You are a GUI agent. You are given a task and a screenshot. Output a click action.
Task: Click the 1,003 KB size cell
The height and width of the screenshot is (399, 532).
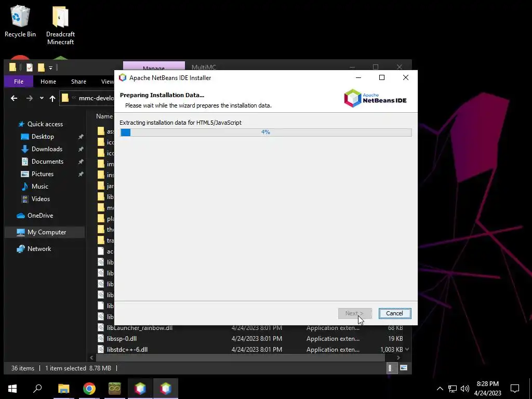click(392, 350)
